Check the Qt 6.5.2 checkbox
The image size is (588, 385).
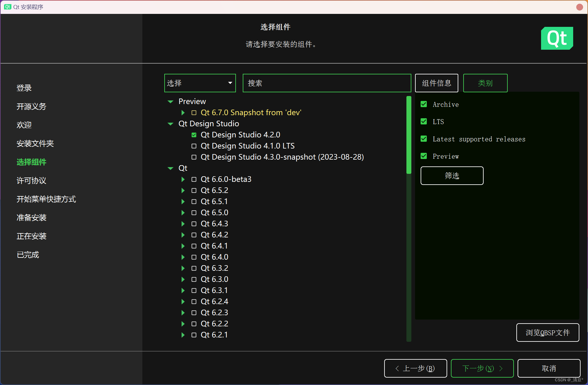point(194,190)
